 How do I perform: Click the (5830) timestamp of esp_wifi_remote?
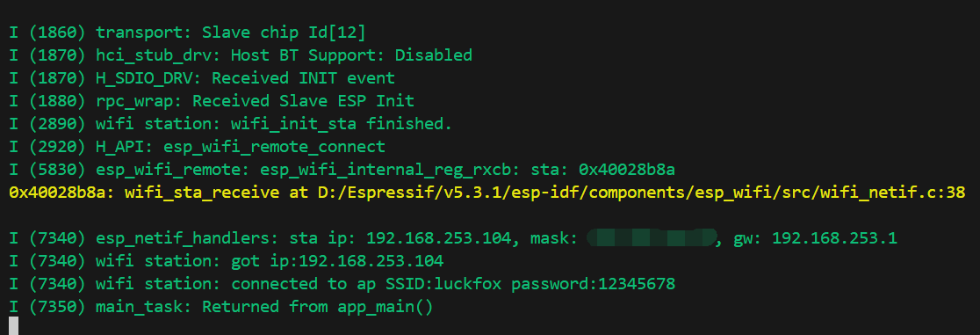click(57, 170)
